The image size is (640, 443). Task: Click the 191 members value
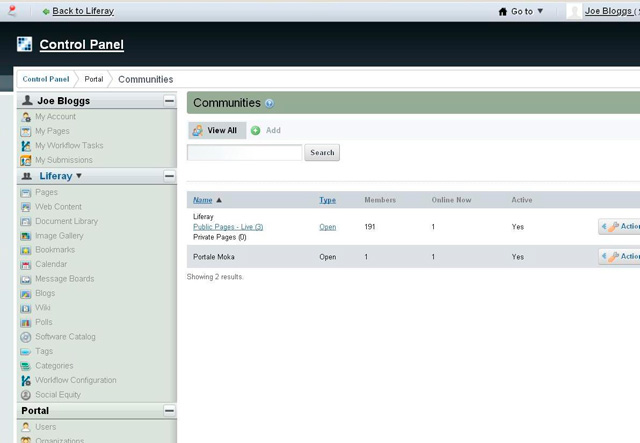pyautogui.click(x=370, y=227)
